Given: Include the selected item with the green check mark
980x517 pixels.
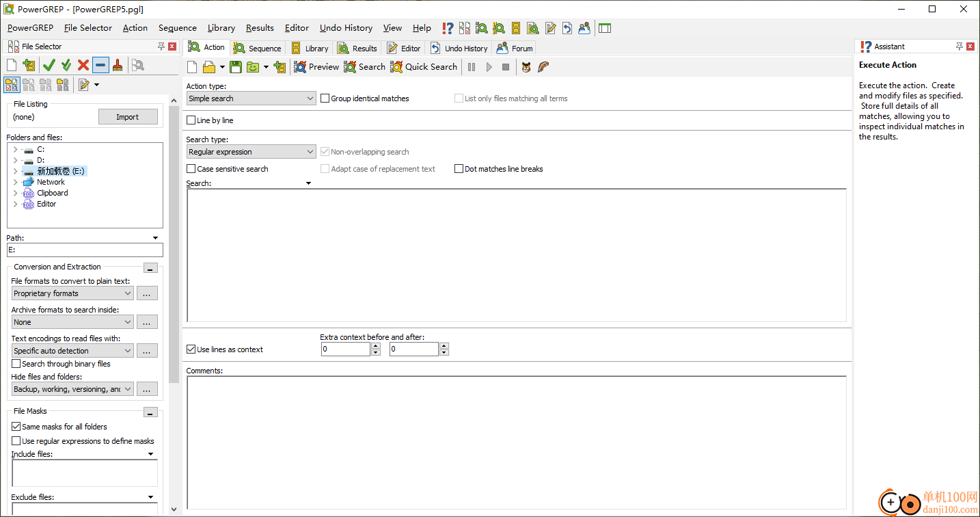Looking at the screenshot, I should (x=49, y=65).
